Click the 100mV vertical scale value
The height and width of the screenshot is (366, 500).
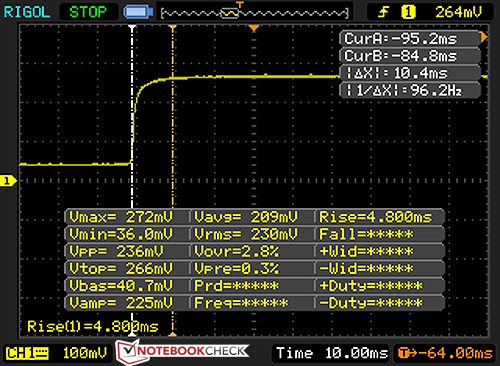85,353
